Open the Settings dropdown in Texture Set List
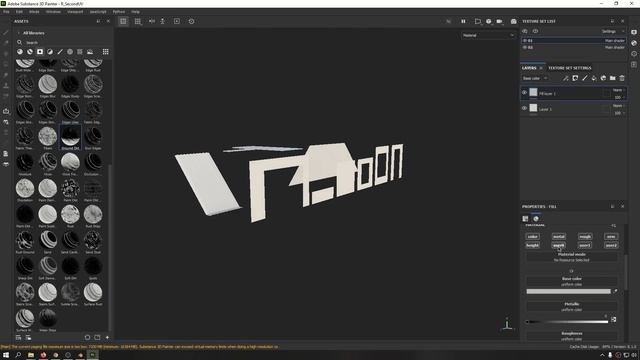This screenshot has width=640, height=360. [613, 31]
